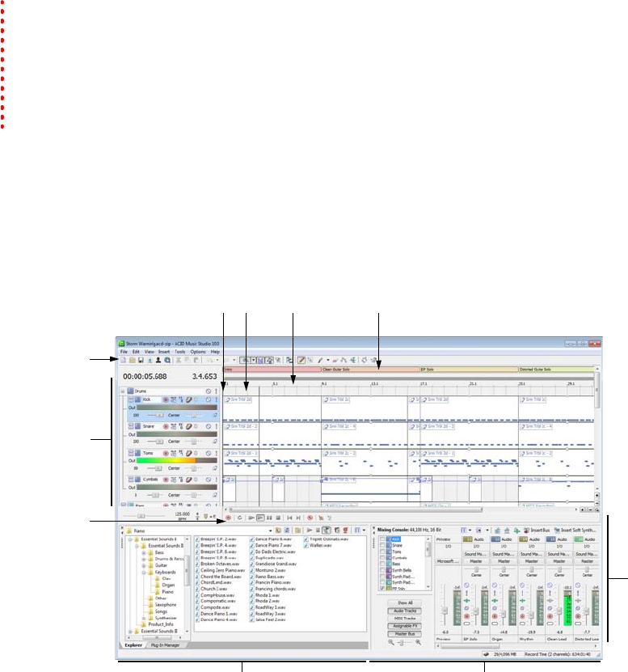Open the Explorer Views dropdown arrow
628x672 pixels.
click(x=365, y=530)
